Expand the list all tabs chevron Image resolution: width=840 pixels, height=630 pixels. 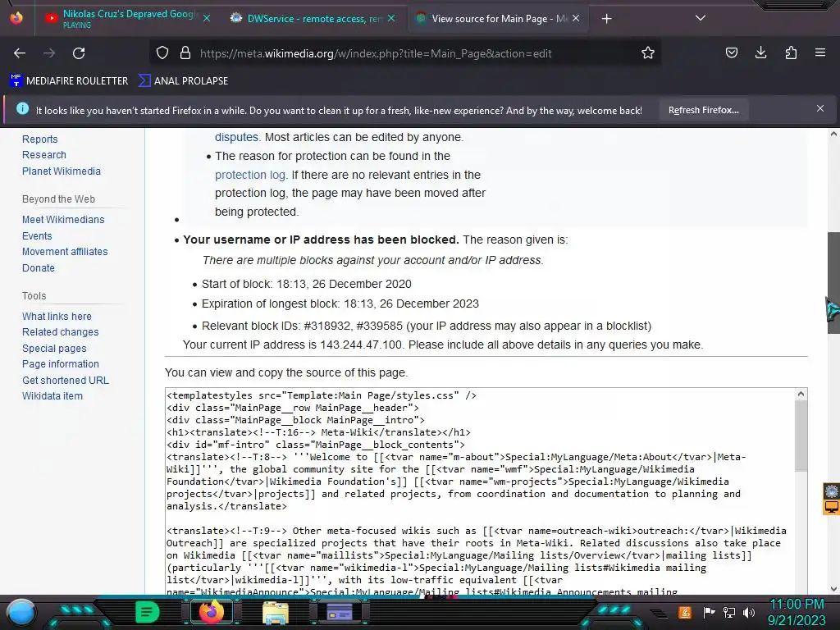tap(701, 18)
